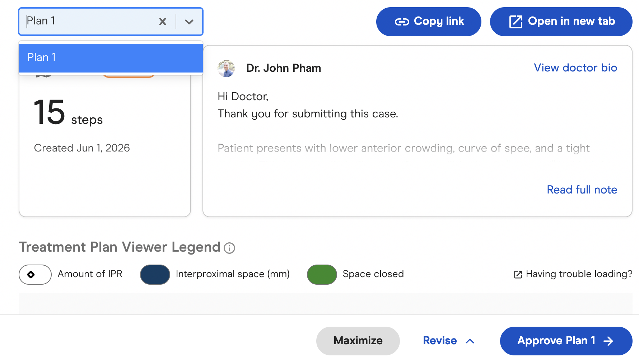This screenshot has height=364, width=639.
Task: Clear the Plan 1 selection with X icon
Action: pos(163,22)
